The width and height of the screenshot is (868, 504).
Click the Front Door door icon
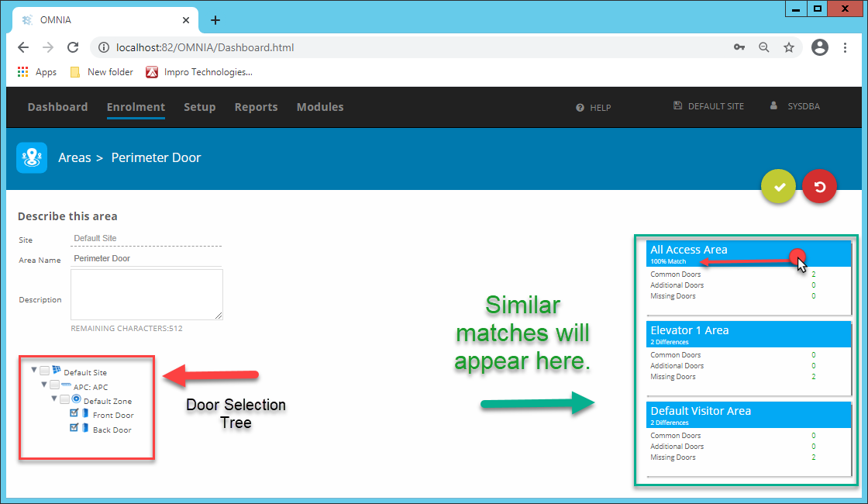pos(85,413)
